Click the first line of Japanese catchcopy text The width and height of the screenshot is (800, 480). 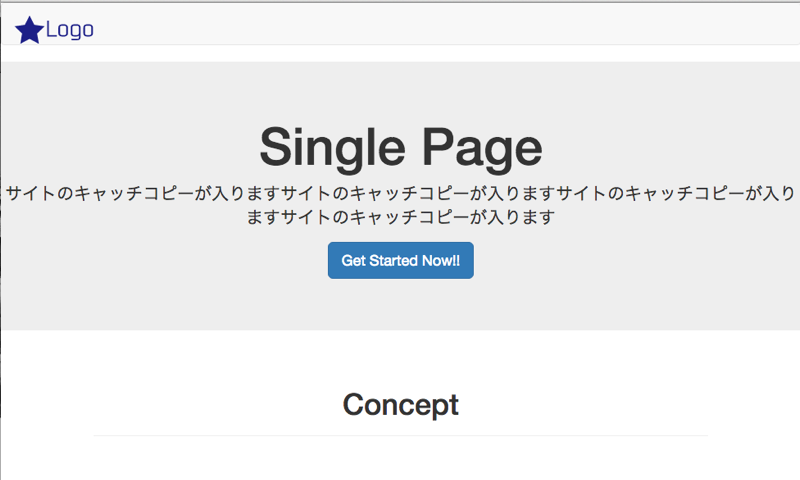point(401,193)
